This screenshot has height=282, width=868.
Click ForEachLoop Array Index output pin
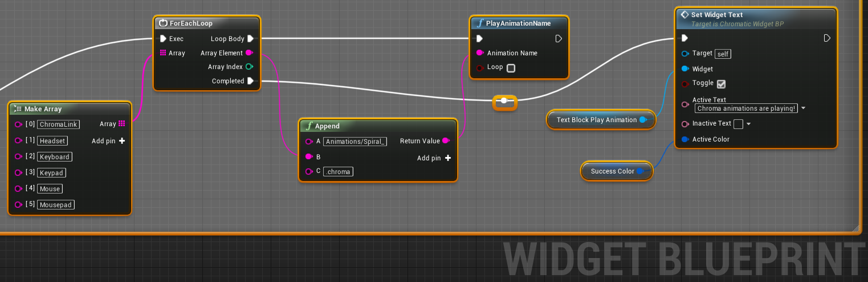click(249, 67)
